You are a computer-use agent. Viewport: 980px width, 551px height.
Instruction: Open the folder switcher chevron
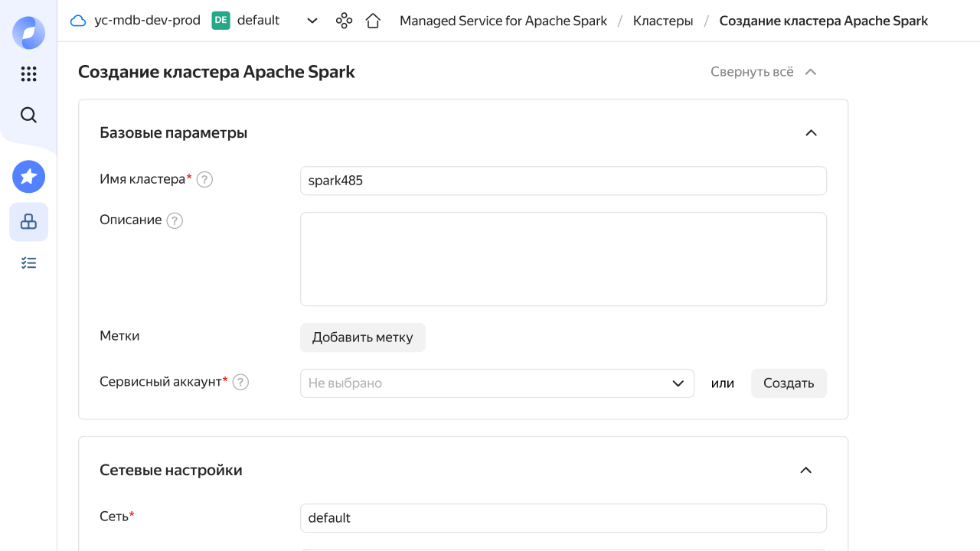[312, 21]
